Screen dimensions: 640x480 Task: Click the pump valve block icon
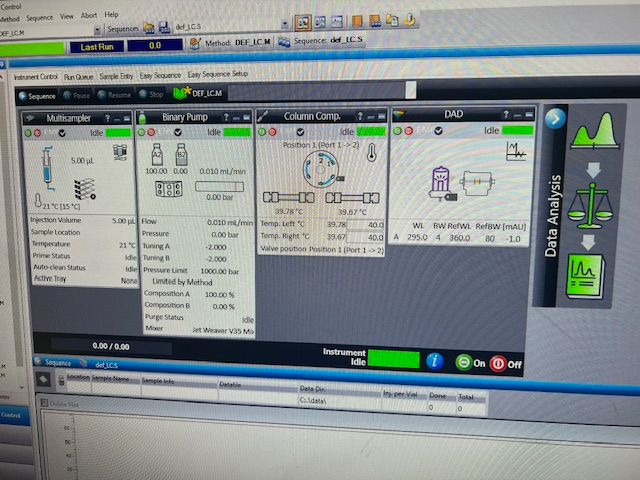coord(169,189)
